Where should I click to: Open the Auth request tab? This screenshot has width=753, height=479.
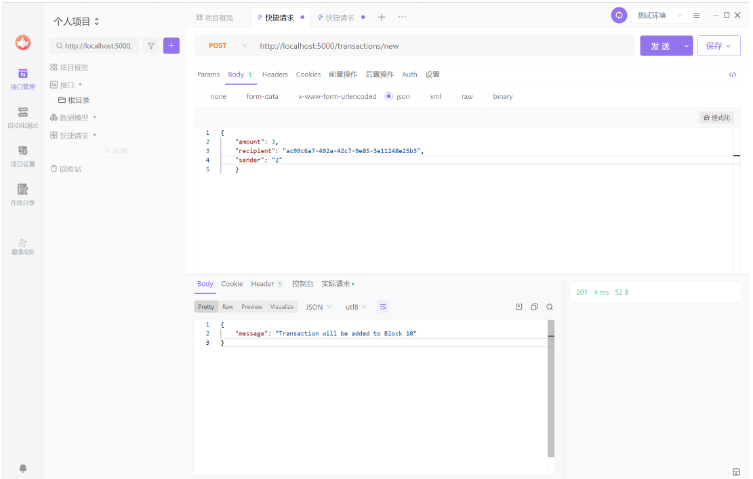coord(410,74)
